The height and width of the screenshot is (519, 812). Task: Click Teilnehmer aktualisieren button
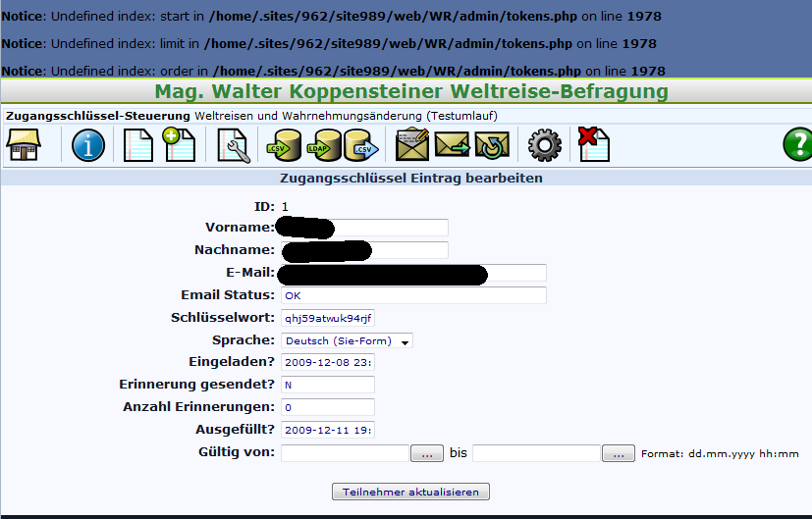[410, 492]
